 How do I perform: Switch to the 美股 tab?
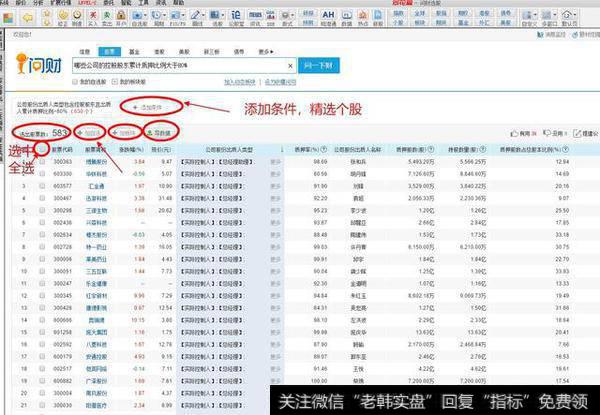pyautogui.click(x=184, y=52)
